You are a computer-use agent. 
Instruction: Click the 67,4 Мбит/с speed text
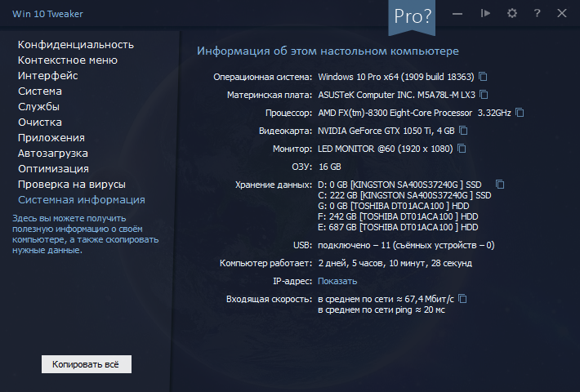pos(386,299)
